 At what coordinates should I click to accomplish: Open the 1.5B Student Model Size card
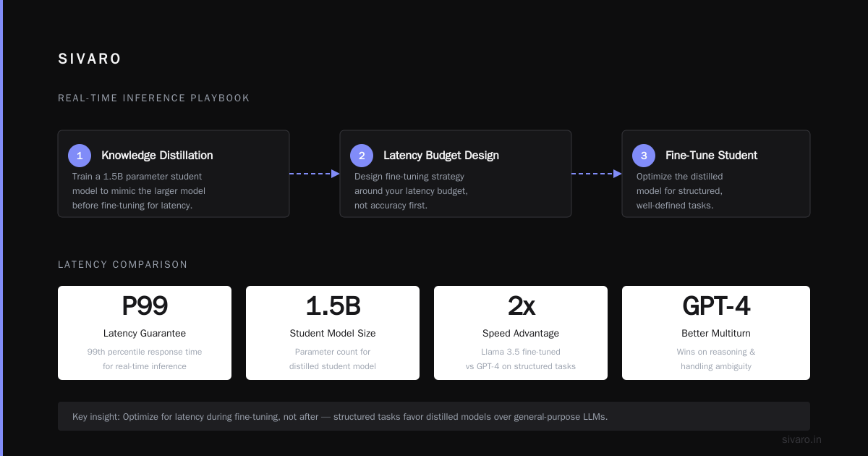click(x=333, y=333)
